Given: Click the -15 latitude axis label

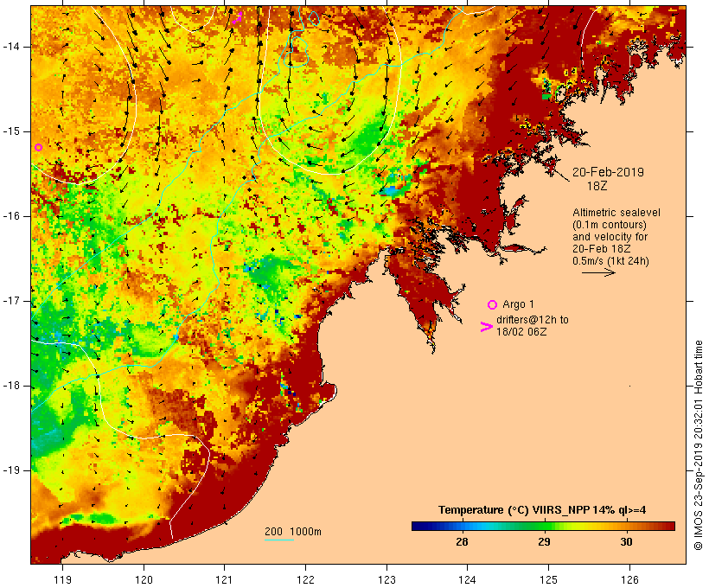Looking at the screenshot, I should [x=11, y=131].
